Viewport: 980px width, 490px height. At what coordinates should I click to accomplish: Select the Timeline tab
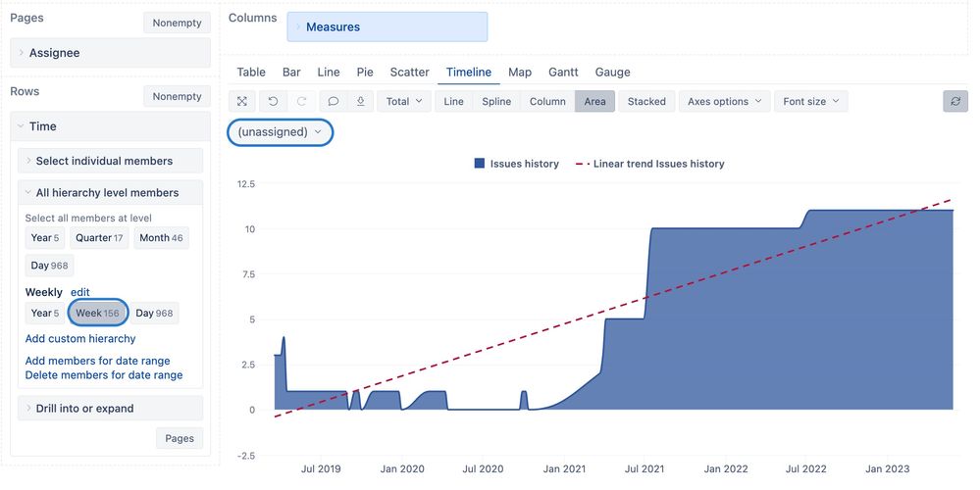click(469, 73)
